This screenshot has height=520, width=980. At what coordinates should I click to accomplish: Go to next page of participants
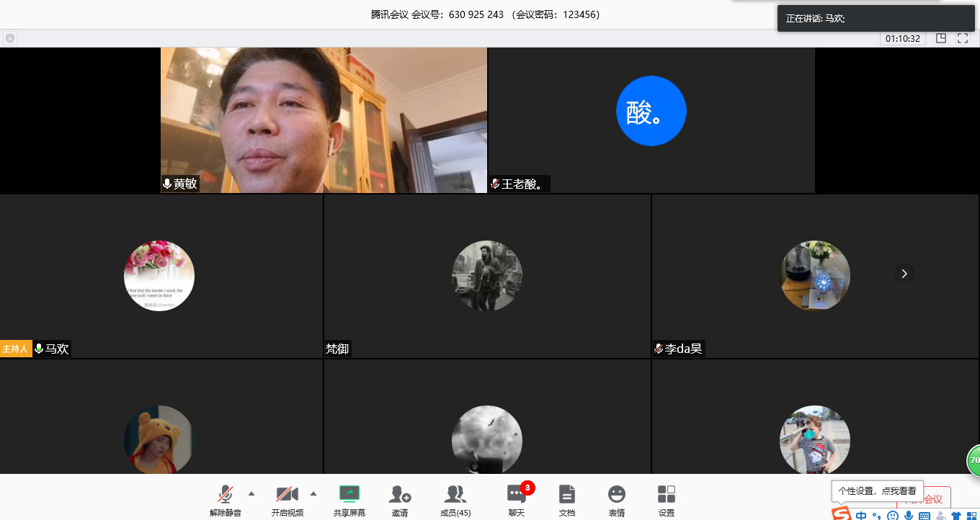coord(904,274)
